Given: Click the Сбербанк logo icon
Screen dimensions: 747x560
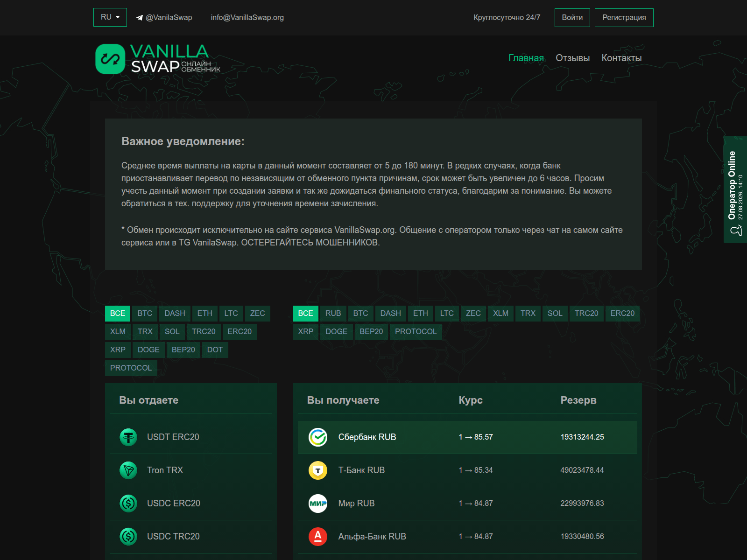Looking at the screenshot, I should click(x=318, y=437).
